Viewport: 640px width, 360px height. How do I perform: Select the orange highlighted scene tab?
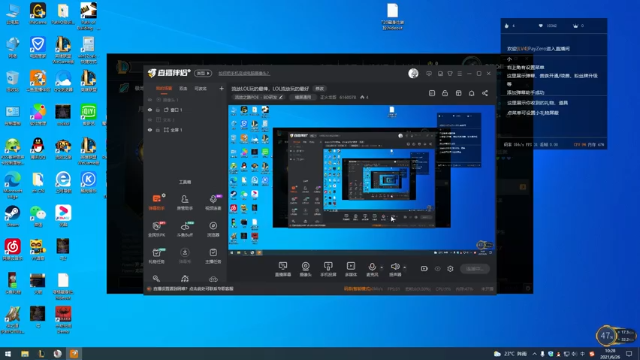[164, 88]
